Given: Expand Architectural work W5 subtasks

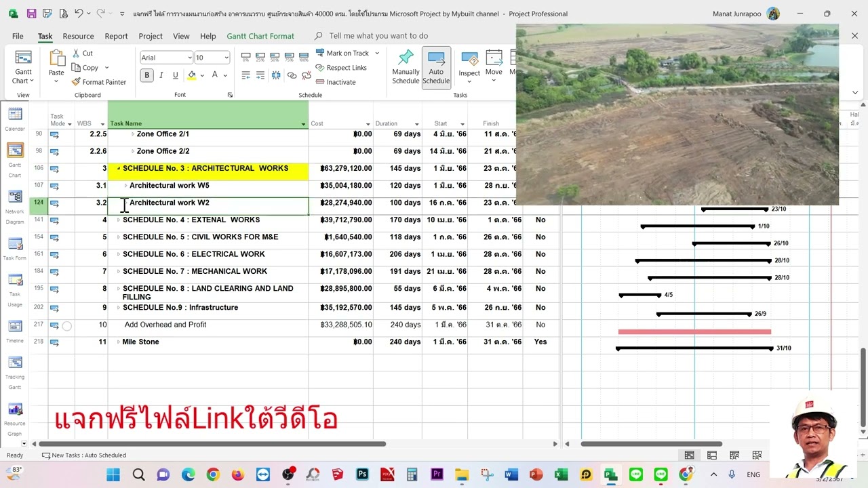Looking at the screenshot, I should pos(125,186).
